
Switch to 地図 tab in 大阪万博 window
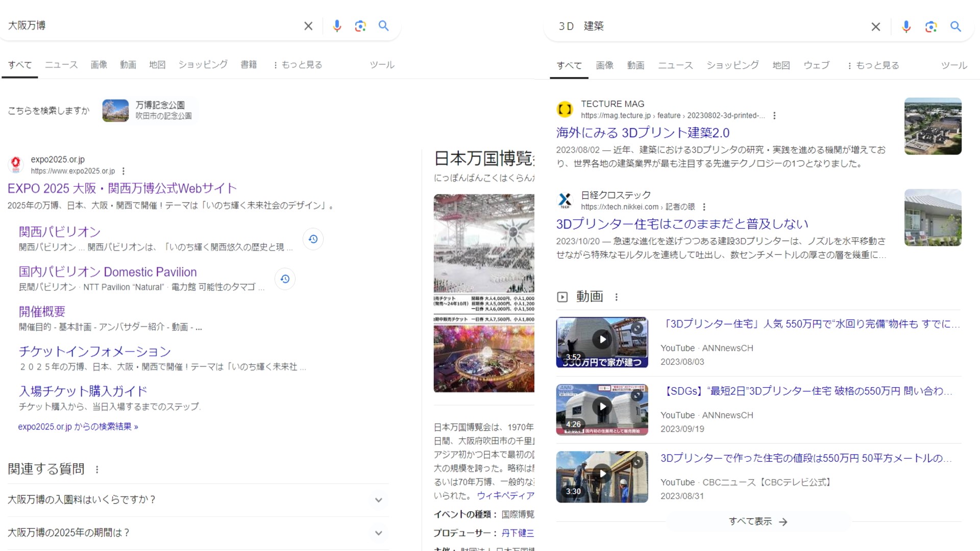click(x=157, y=65)
